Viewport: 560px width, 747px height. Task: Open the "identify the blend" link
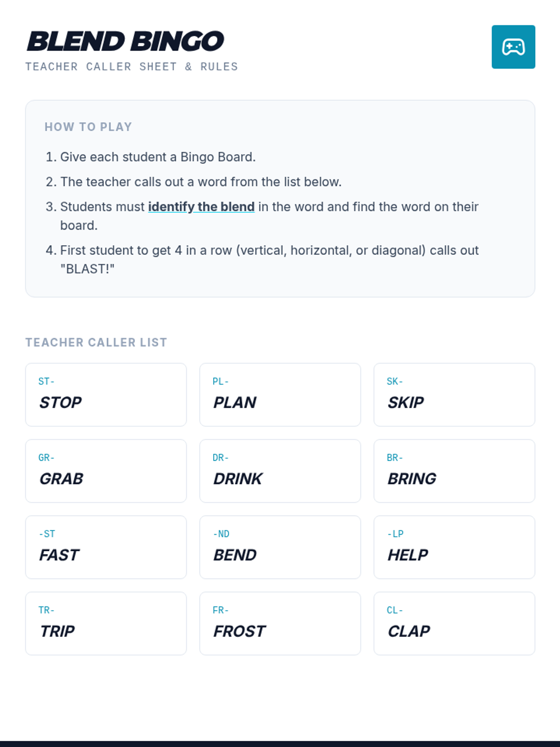coord(201,207)
